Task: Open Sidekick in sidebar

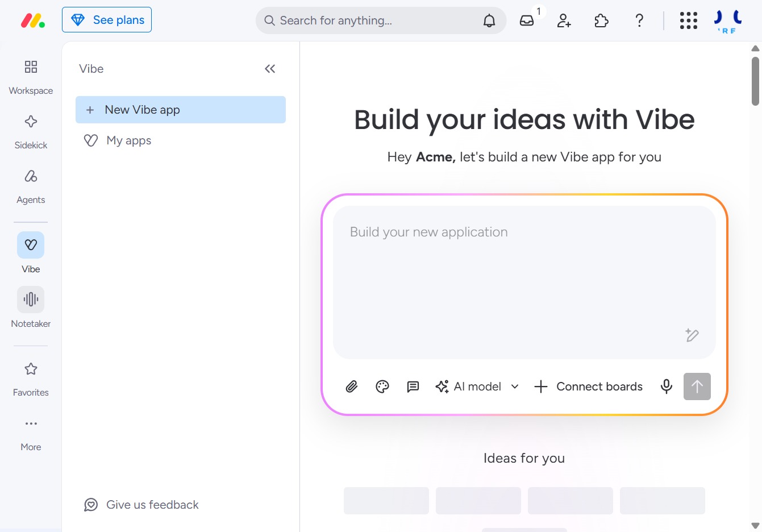Action: 31,132
